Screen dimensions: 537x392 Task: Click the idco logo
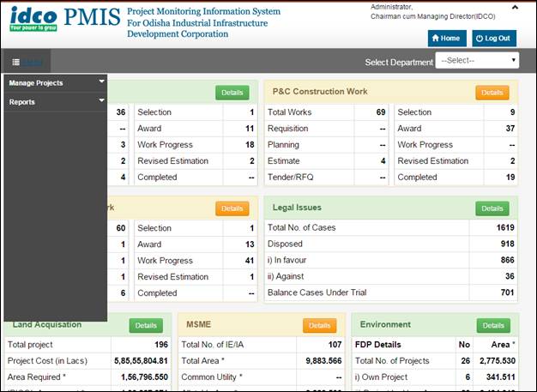(33, 19)
